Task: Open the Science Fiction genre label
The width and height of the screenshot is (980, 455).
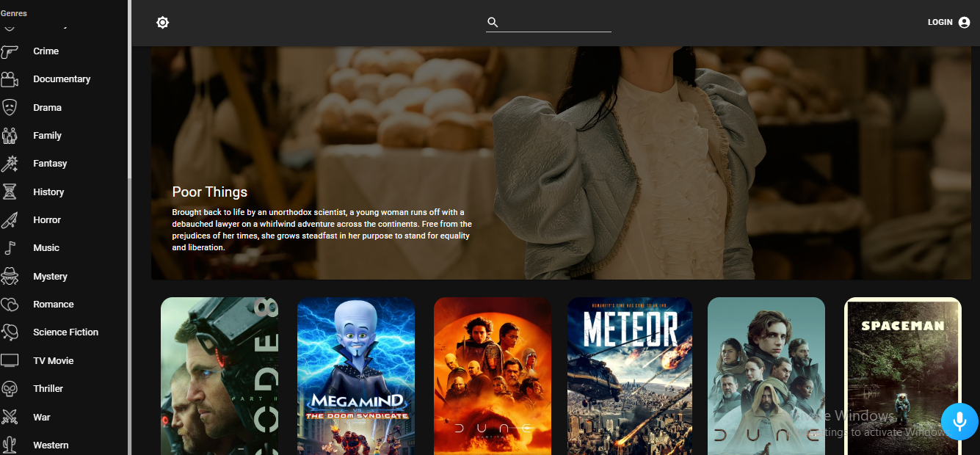Action: pos(65,332)
